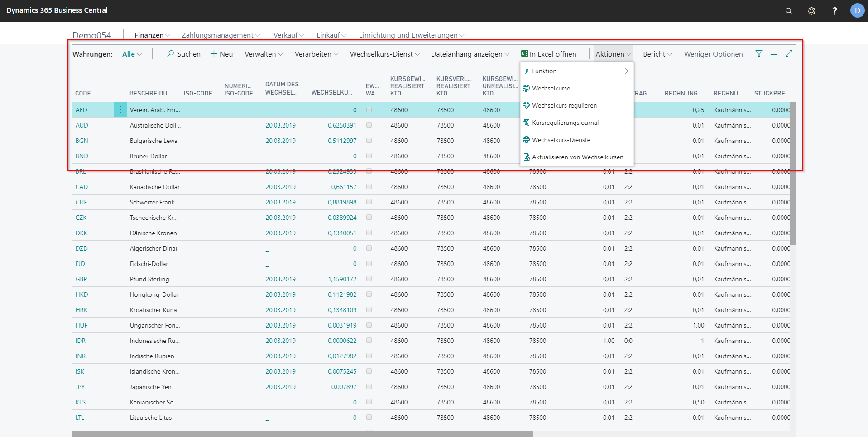Select 'Hongkong-Dollar' description cell
Viewport: 868px width, 437px height.
154,294
